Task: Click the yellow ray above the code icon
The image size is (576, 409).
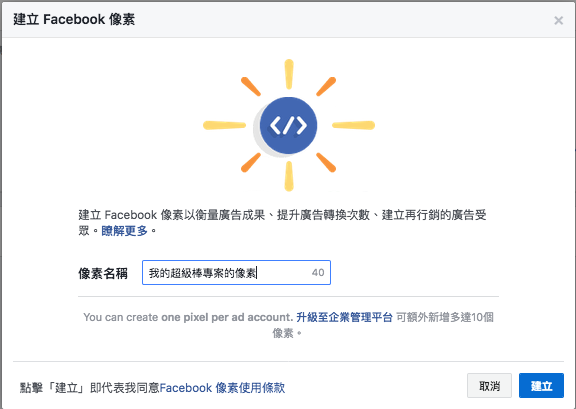Action: (289, 74)
